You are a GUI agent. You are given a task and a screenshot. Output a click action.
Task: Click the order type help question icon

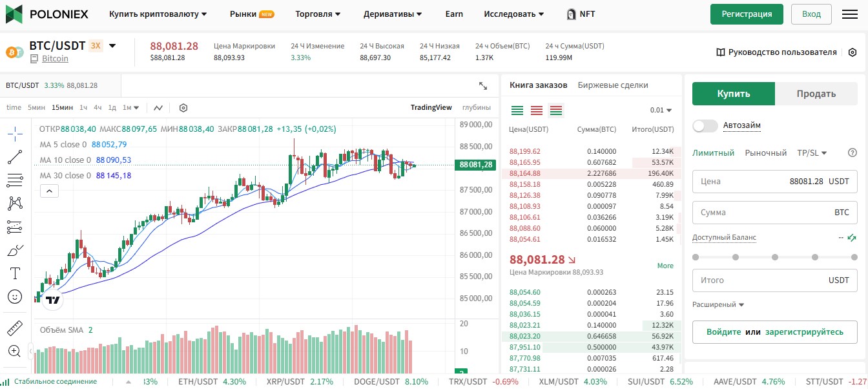[852, 153]
